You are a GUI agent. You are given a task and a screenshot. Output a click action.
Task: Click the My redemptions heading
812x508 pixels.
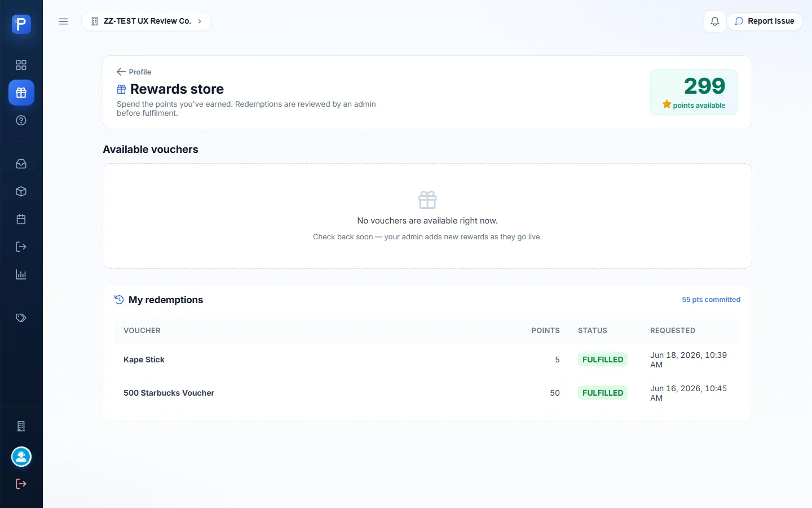click(166, 300)
